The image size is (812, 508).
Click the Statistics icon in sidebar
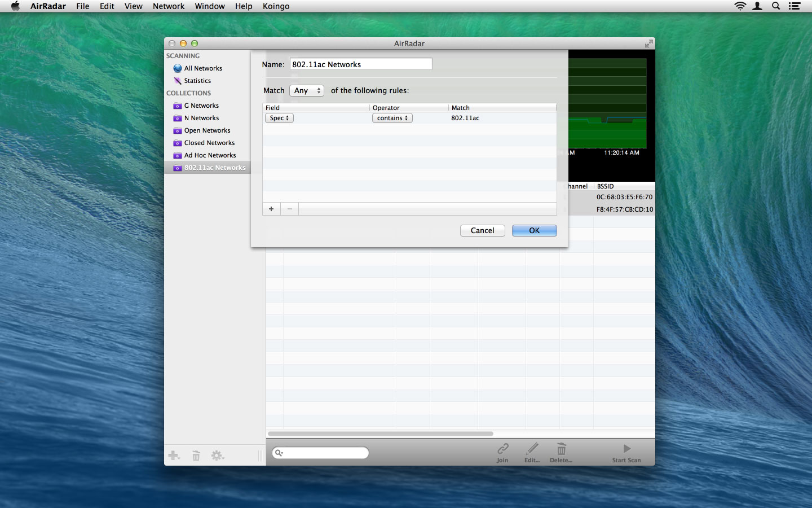(x=178, y=81)
